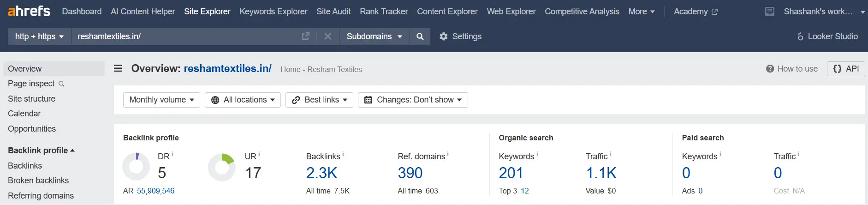The height and width of the screenshot is (205, 868).
Task: Open Keywords Explorer
Action: [x=273, y=12]
